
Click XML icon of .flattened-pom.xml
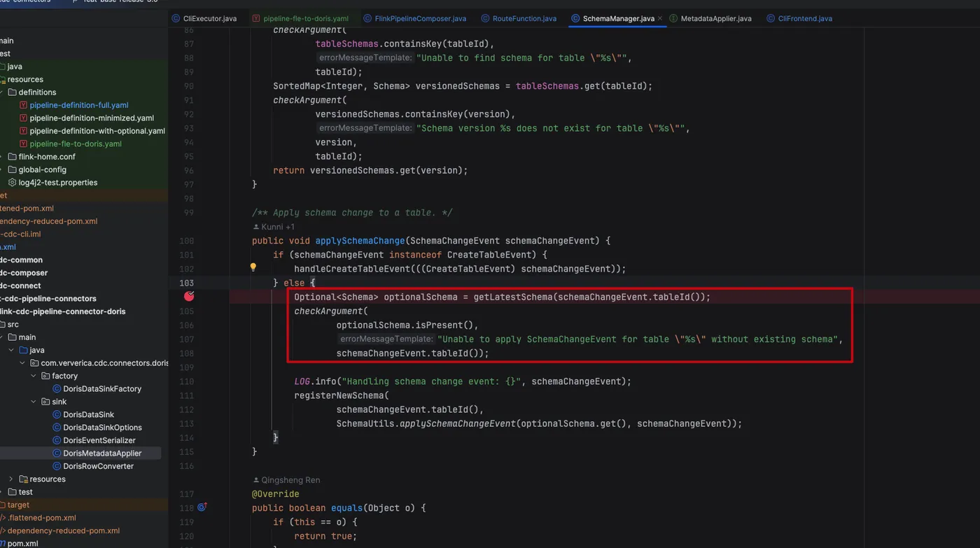click(x=2, y=518)
